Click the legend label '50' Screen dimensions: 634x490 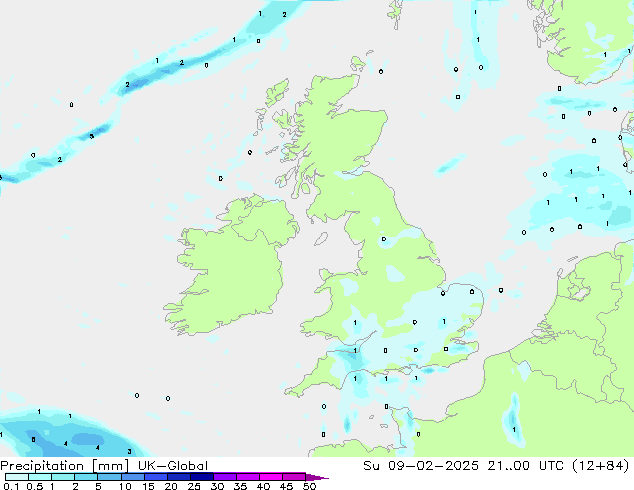[x=309, y=486]
